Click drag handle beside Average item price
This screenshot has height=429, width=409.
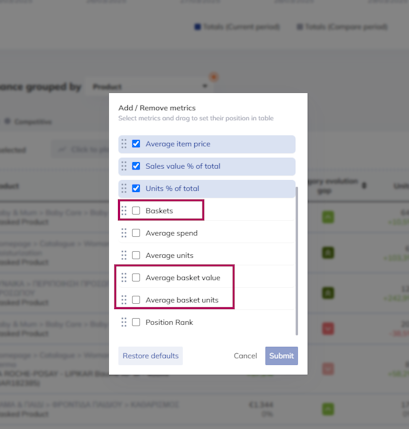124,144
